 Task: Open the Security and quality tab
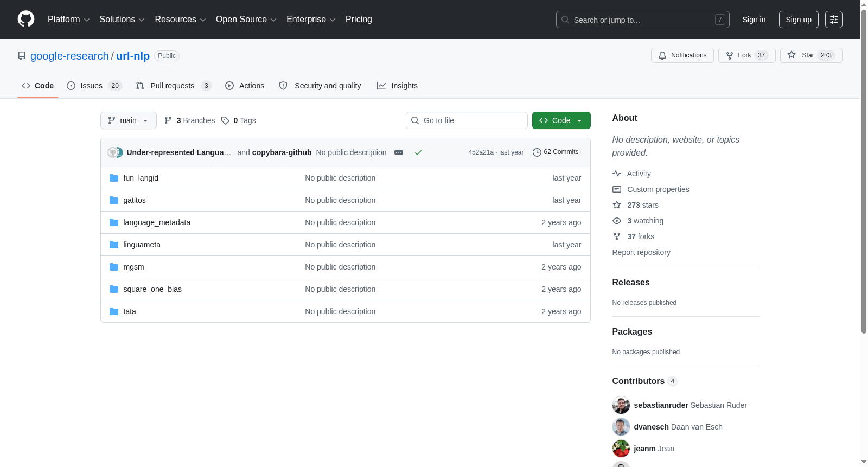(x=320, y=86)
